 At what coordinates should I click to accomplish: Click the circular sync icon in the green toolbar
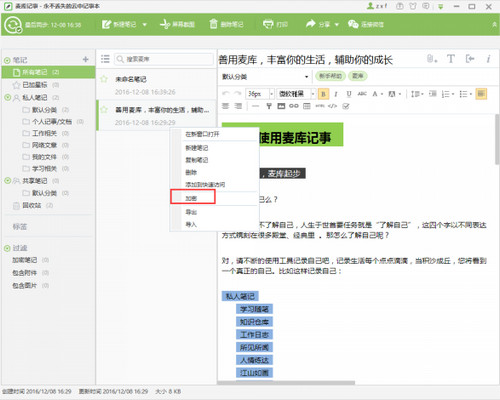click(13, 25)
